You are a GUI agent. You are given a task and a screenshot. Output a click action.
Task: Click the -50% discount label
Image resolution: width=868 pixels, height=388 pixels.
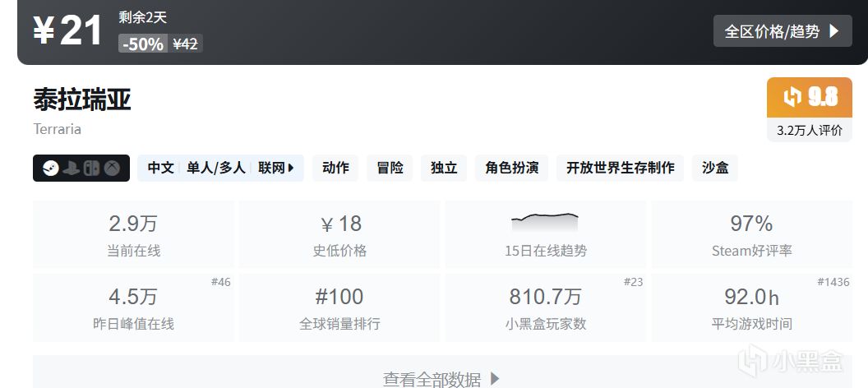point(143,44)
